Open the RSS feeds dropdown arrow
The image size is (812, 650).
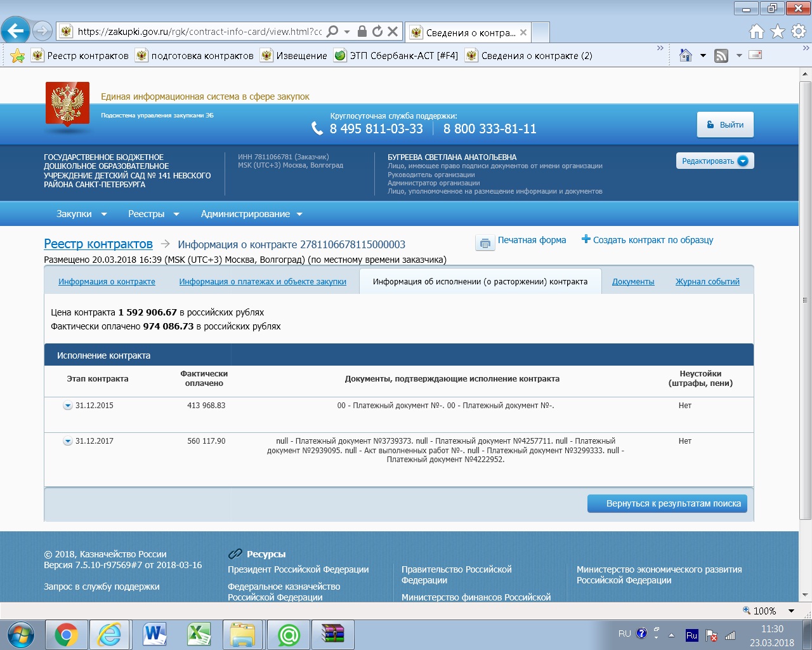pos(739,56)
